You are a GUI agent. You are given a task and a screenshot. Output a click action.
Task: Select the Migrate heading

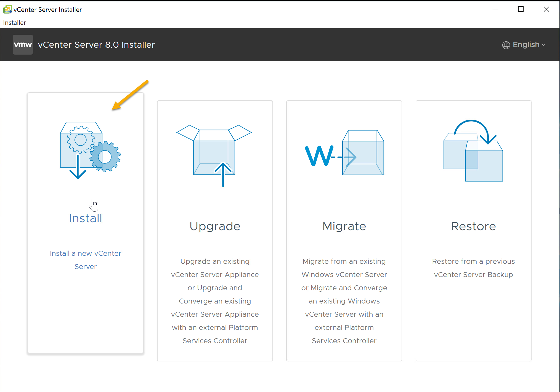pos(344,226)
